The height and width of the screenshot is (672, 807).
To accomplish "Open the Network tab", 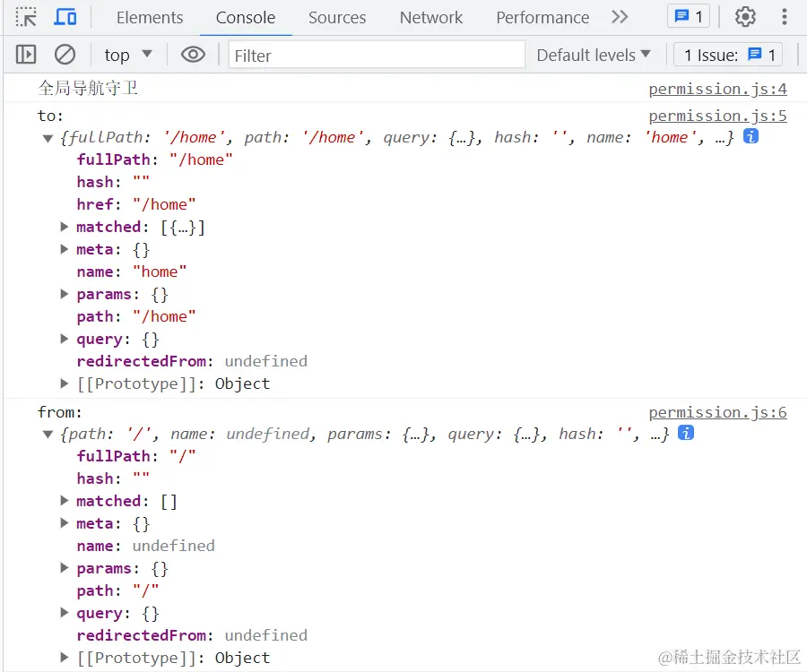I will tap(431, 18).
